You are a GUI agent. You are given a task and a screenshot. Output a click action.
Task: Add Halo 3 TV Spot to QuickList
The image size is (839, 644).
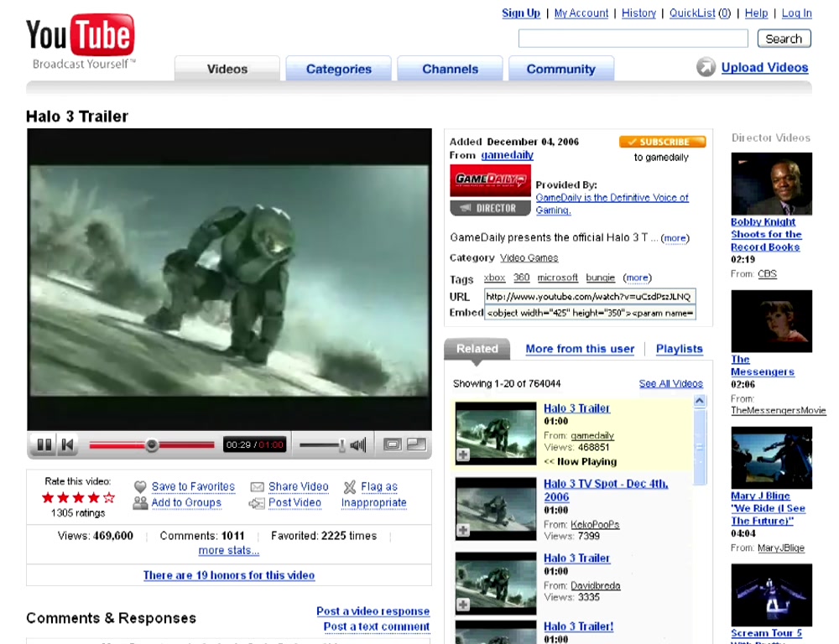[x=463, y=530]
